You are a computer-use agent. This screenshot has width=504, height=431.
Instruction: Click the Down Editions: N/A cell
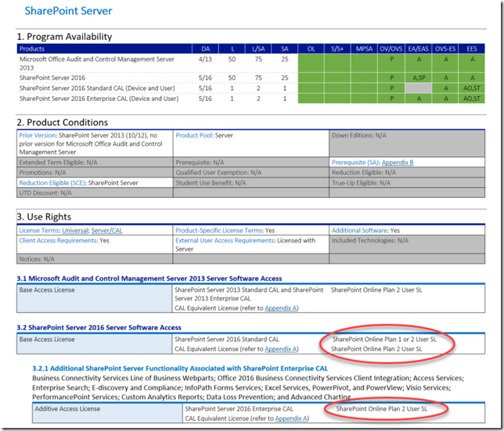[x=407, y=143]
